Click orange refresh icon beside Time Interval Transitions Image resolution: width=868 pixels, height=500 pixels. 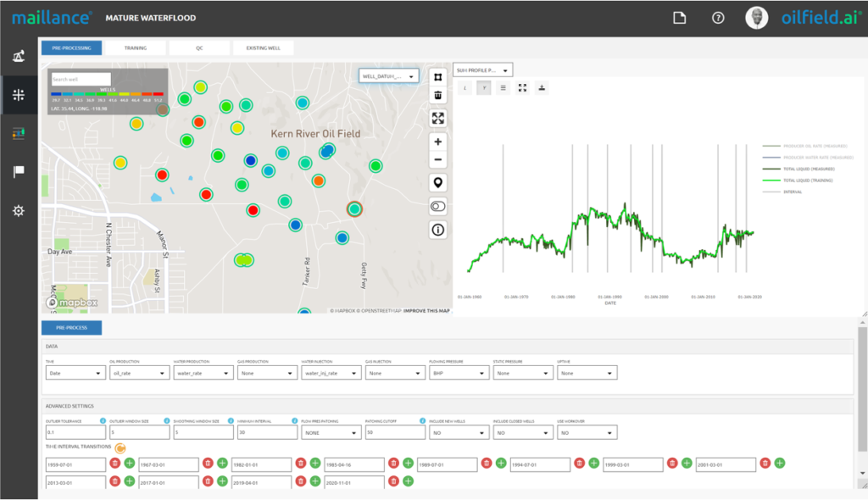(x=120, y=447)
